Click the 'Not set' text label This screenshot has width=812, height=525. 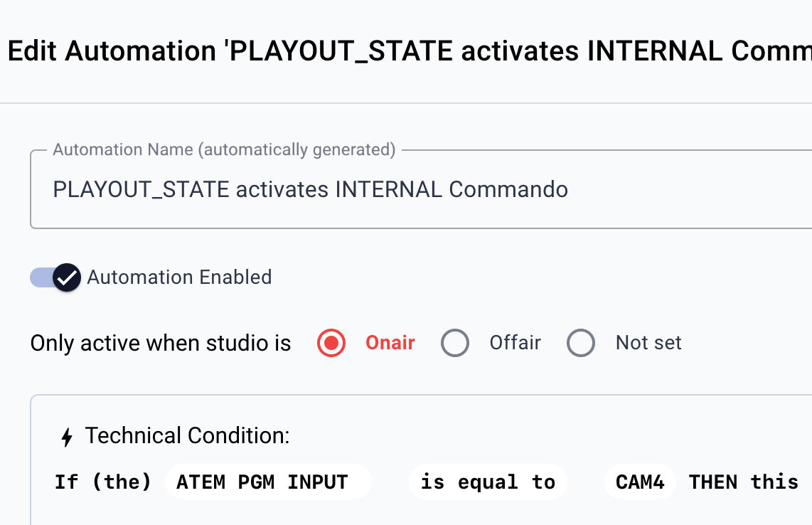tap(648, 343)
